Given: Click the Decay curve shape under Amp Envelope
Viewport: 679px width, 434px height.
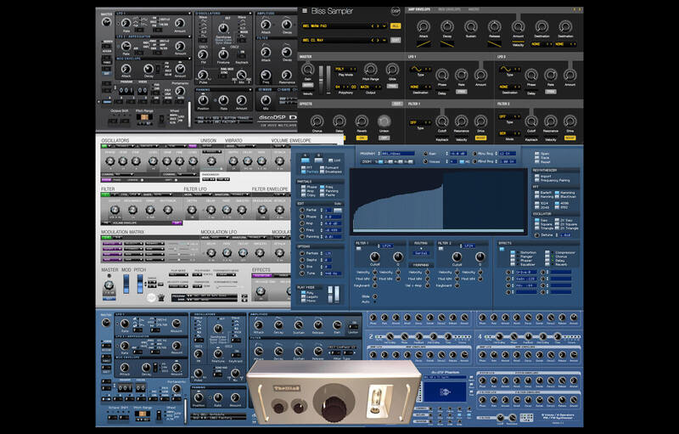Looking at the screenshot, I should coord(447,44).
